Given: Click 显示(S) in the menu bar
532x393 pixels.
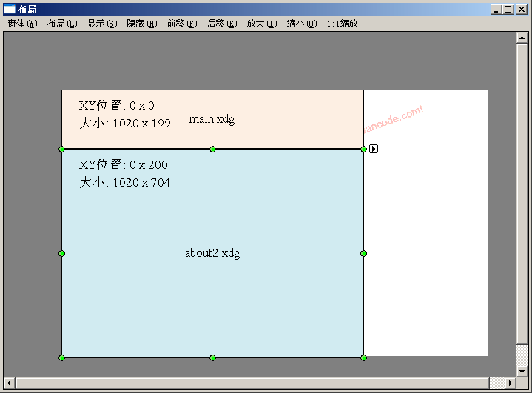Looking at the screenshot, I should coord(101,24).
